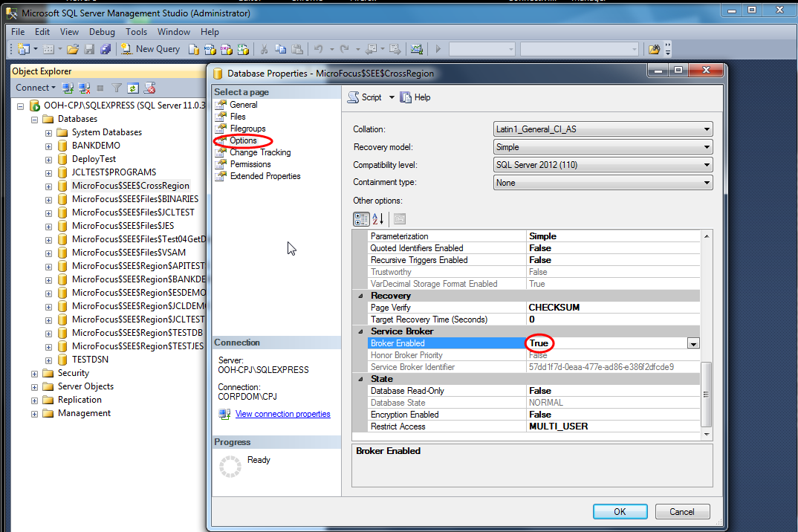Click the New Query toolbar button

pos(150,49)
